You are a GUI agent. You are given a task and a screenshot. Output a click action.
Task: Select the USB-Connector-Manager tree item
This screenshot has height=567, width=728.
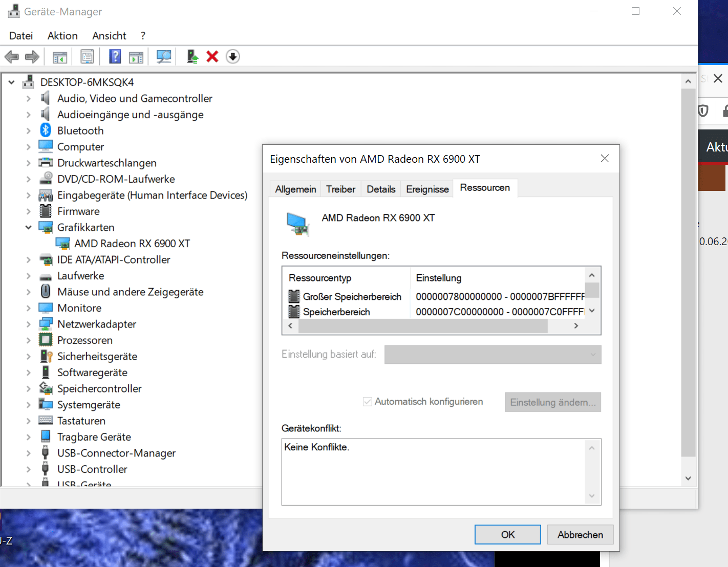116,453
